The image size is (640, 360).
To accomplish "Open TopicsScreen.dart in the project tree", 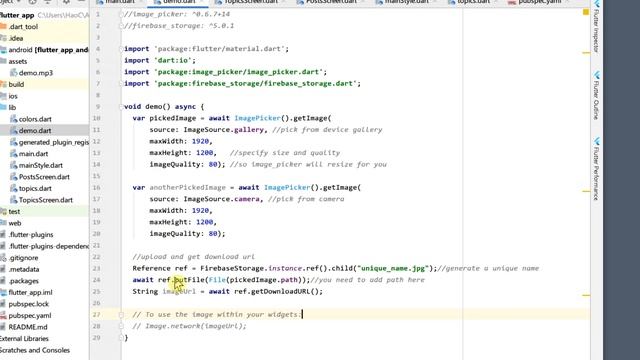I will coord(46,200).
